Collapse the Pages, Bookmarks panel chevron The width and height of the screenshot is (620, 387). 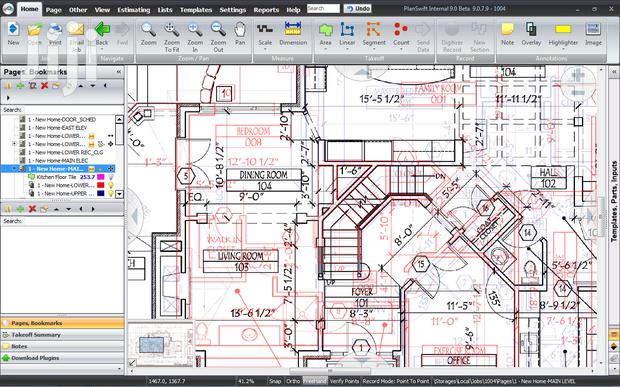tap(119, 72)
